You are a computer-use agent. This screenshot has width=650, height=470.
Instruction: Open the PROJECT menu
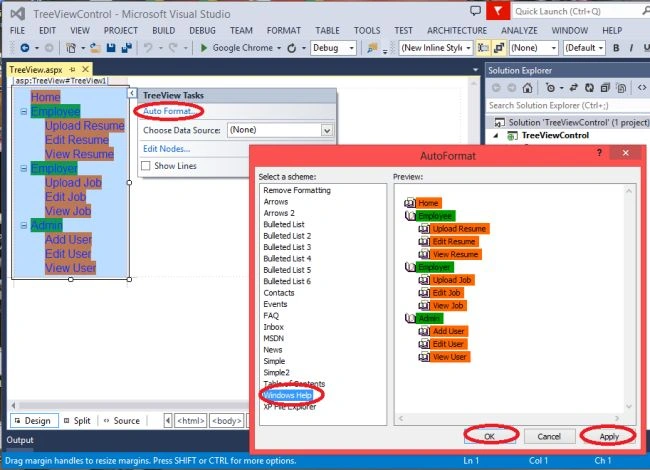[121, 31]
